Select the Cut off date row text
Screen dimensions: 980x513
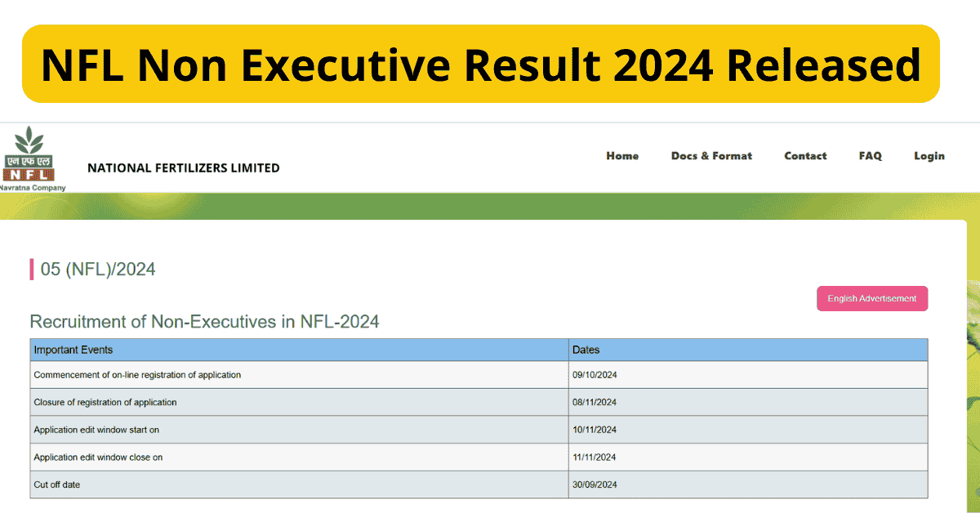pyautogui.click(x=57, y=484)
